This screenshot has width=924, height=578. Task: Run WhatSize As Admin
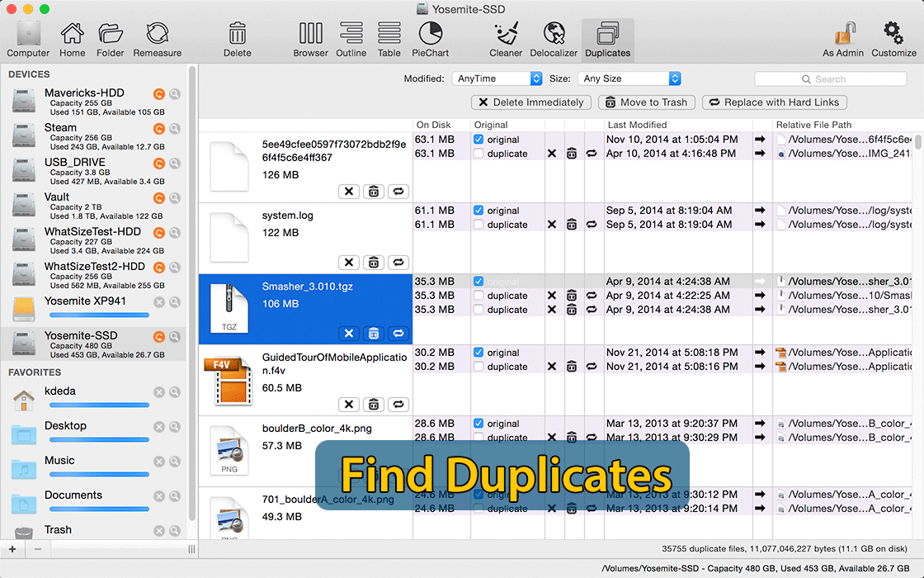843,37
